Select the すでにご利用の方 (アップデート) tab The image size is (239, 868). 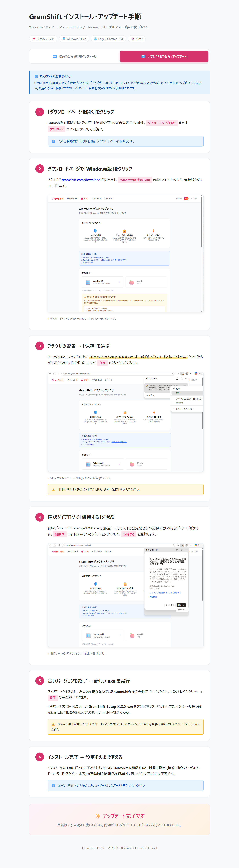pyautogui.click(x=164, y=57)
